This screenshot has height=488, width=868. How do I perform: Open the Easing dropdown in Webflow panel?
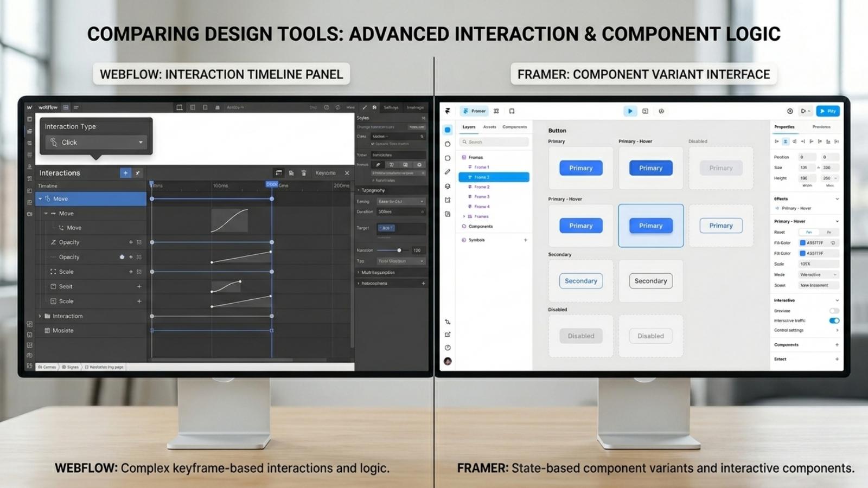pyautogui.click(x=401, y=201)
